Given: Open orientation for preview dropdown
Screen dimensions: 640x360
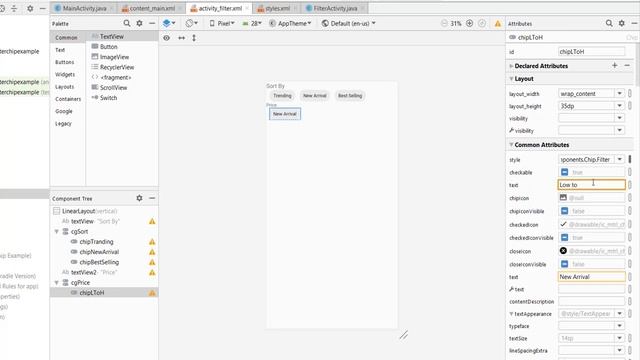Looking at the screenshot, I should tap(191, 23).
